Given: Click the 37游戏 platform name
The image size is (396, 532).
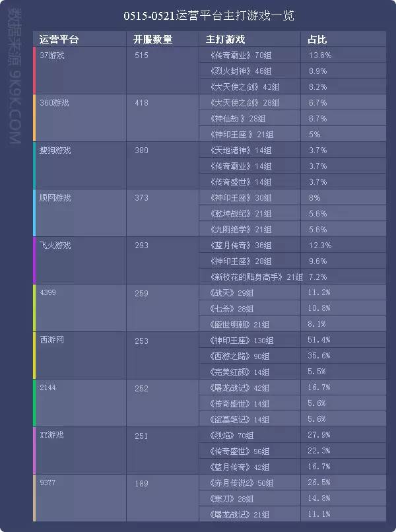Looking at the screenshot, I should (52, 55).
